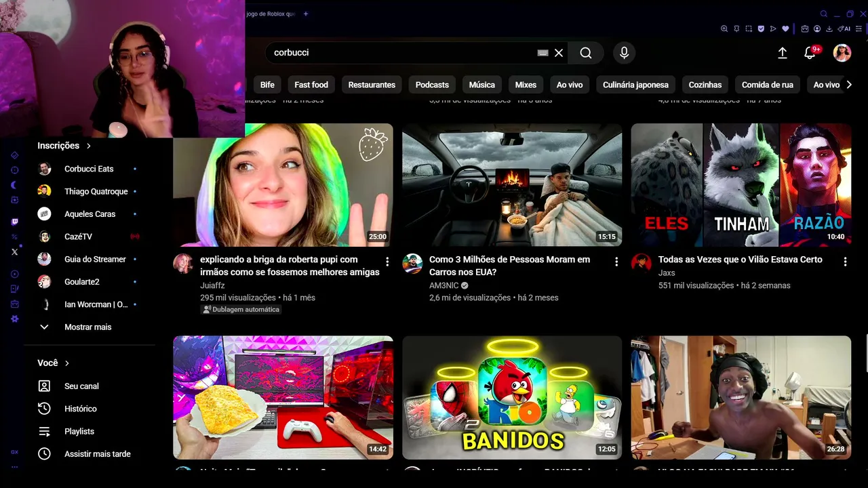Screen dimensions: 868x488
Task: Select the Música filter chip
Action: tap(482, 85)
